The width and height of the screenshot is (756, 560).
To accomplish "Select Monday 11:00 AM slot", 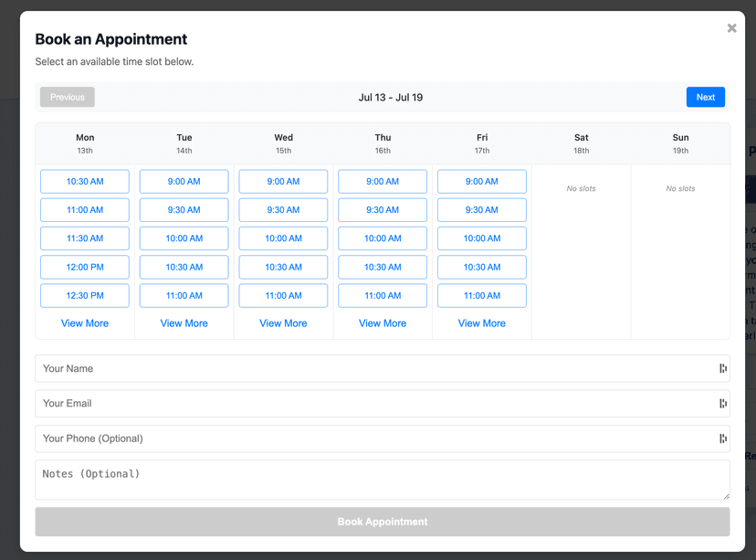I will 85,210.
